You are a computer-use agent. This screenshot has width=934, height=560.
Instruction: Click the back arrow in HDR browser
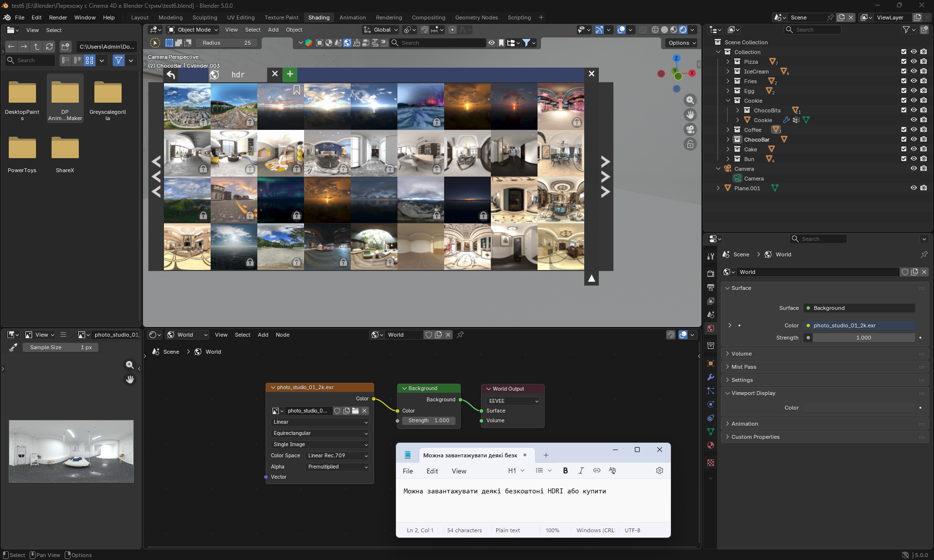(x=171, y=74)
